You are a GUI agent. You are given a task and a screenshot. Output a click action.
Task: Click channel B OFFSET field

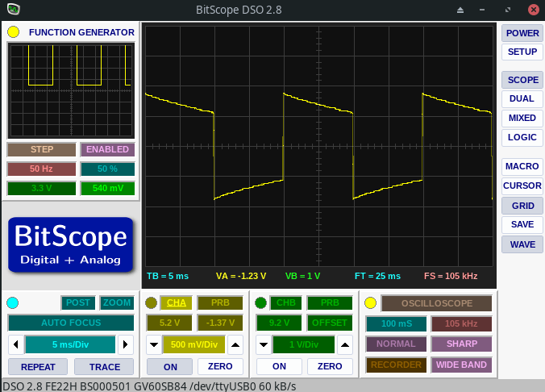pyautogui.click(x=330, y=323)
